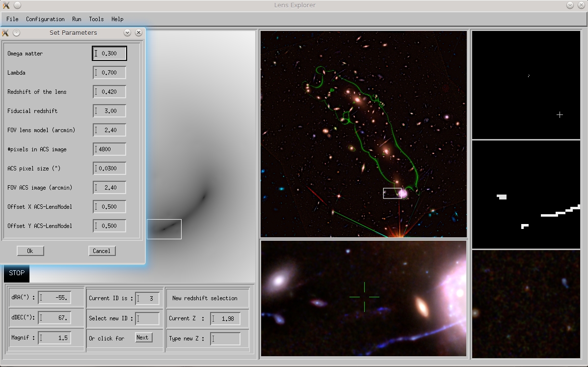Screen dimensions: 588x367
Task: Click the white selection box on cluster image
Action: pos(392,193)
